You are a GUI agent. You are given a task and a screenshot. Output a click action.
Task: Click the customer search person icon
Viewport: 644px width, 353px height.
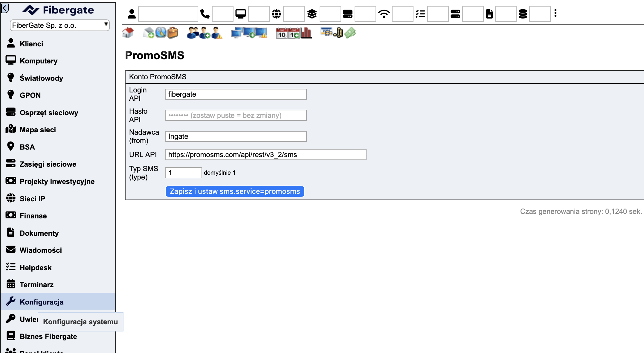[x=132, y=14]
